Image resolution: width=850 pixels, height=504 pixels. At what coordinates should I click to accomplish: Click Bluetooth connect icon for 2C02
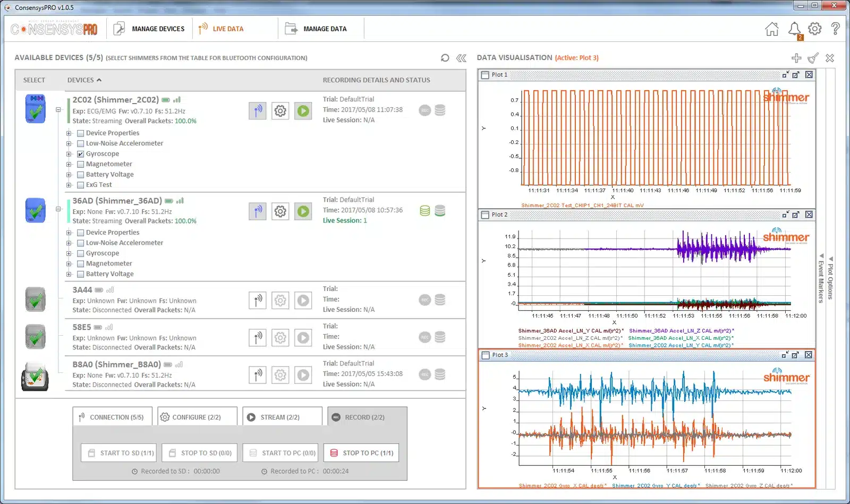tap(258, 111)
